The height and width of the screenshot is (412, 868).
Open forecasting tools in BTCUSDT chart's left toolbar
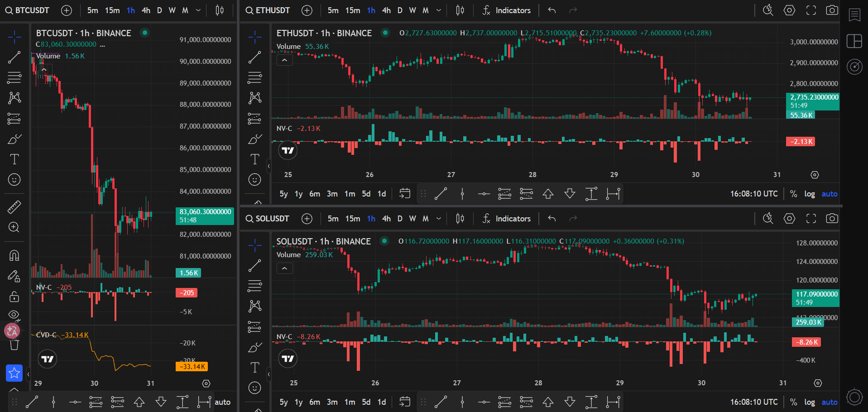pos(14,119)
